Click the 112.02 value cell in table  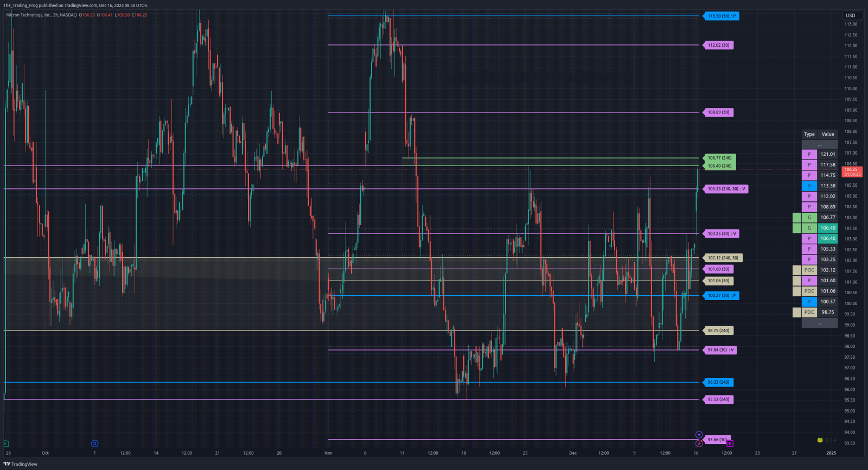pyautogui.click(x=828, y=196)
